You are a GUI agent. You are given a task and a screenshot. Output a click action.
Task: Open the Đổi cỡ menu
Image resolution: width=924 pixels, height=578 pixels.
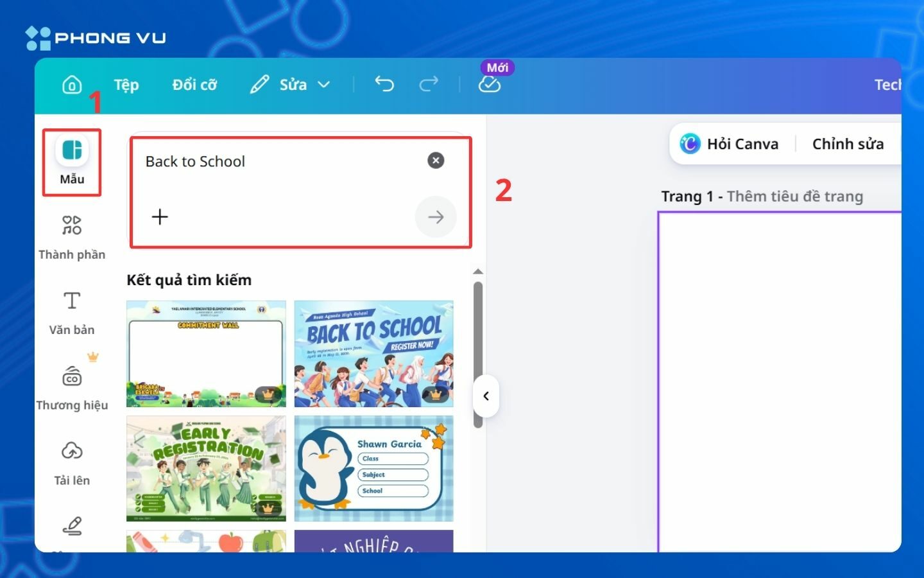[x=194, y=85]
